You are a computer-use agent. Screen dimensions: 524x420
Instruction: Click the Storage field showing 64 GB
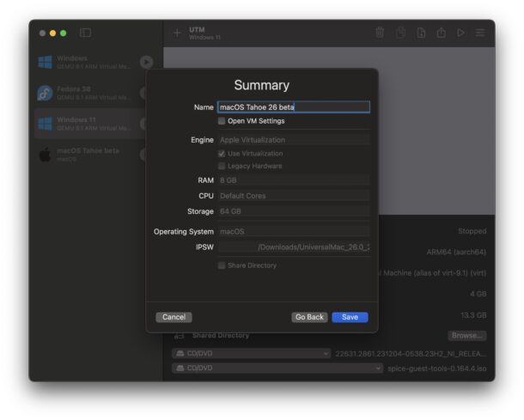(294, 211)
